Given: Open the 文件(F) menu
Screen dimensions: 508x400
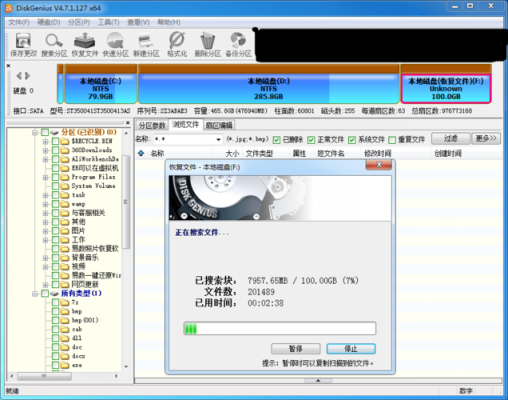Looking at the screenshot, I should pos(19,22).
